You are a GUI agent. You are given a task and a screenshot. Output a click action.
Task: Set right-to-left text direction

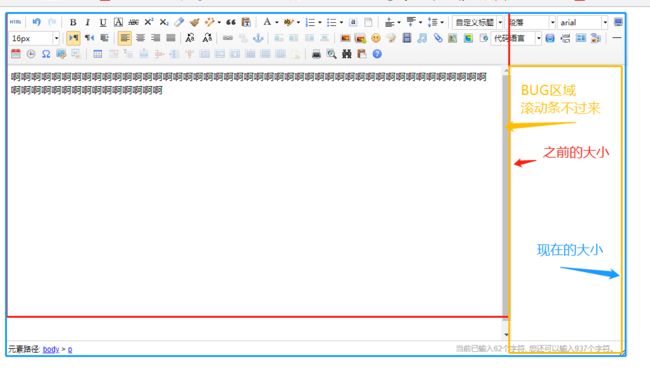(89, 38)
